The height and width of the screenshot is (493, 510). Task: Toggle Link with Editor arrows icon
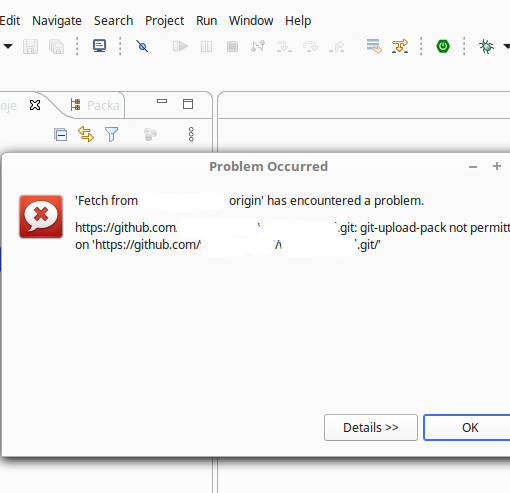pos(86,134)
